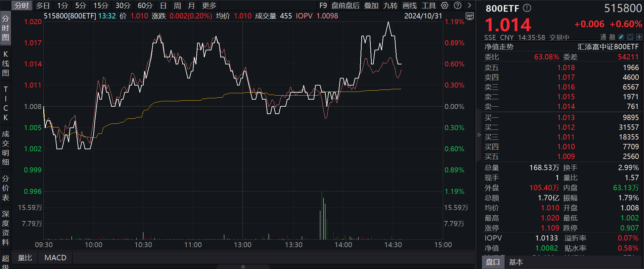Toggle 盘前盘后 pre/post market display
The image size is (644, 269).
tap(346, 5)
